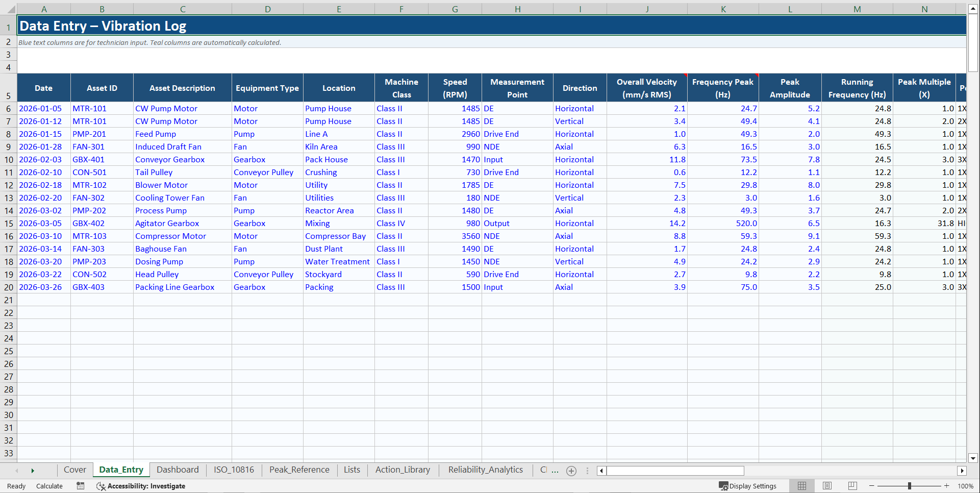Add a new worksheet with the plus icon

tap(571, 471)
